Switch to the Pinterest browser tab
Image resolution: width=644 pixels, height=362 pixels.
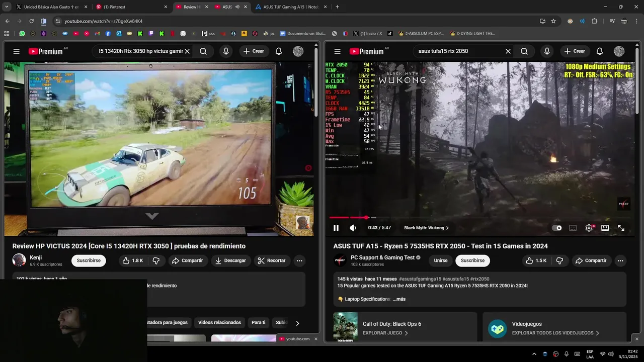(132, 7)
